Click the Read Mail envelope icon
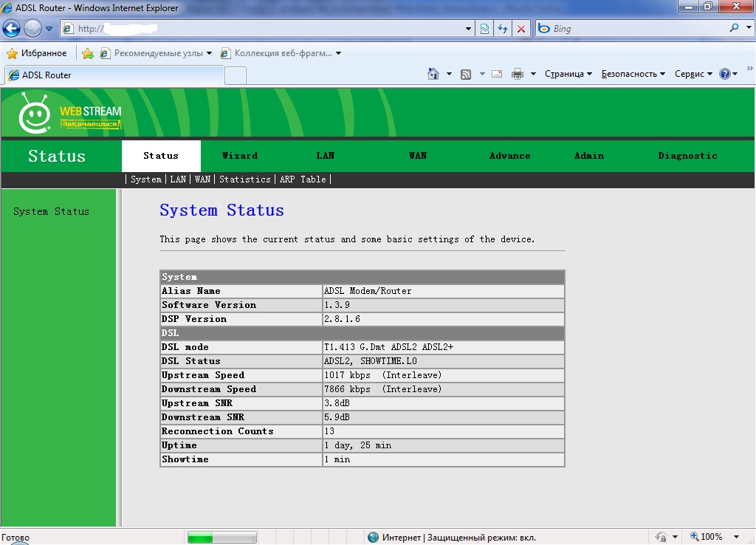Screen dimensions: 756x545 pos(497,74)
